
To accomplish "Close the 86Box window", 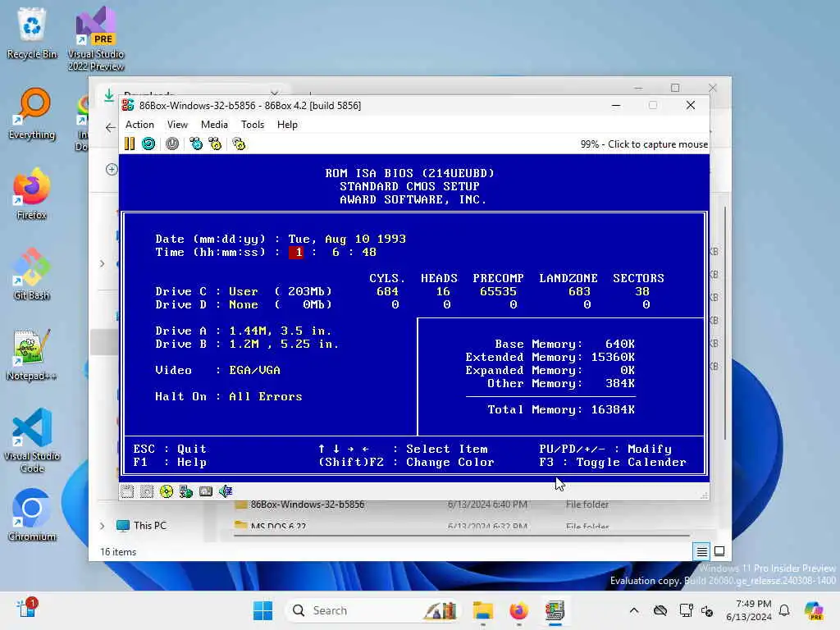I will point(691,106).
